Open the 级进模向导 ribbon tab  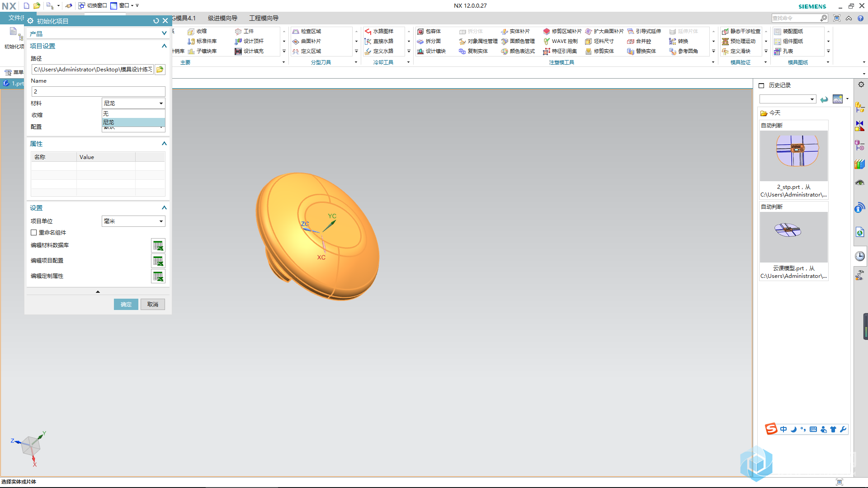222,18
